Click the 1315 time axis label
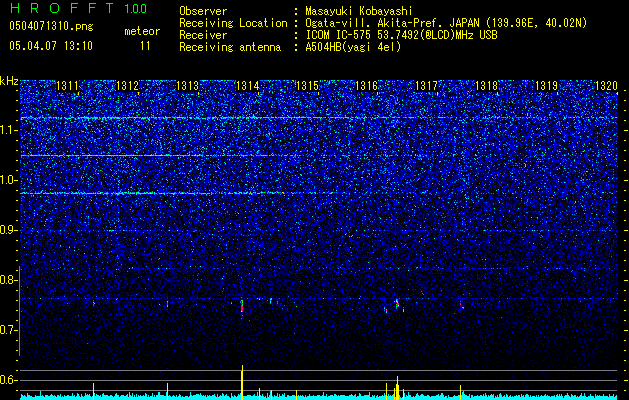This screenshot has width=629, height=400. click(307, 86)
